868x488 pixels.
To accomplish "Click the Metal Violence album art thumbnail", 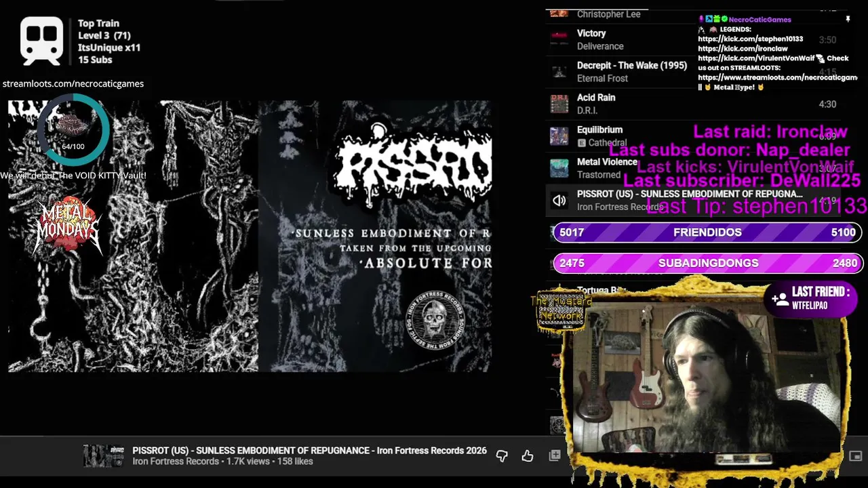I will coord(559,168).
